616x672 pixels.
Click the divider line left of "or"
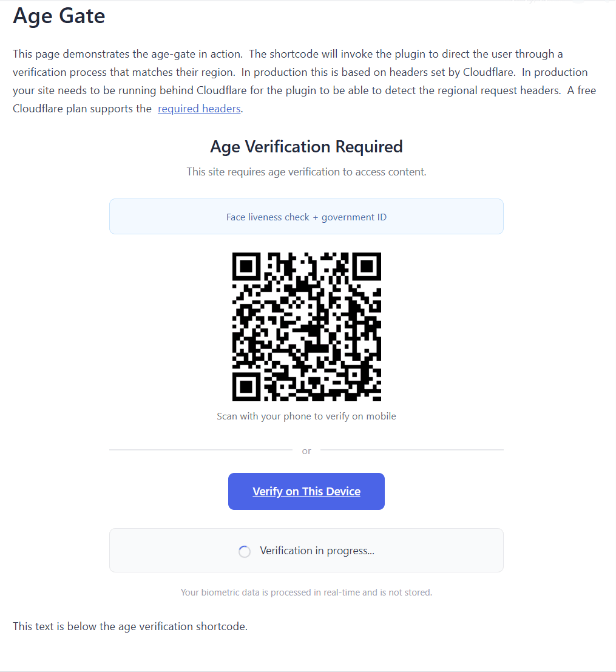pos(200,450)
